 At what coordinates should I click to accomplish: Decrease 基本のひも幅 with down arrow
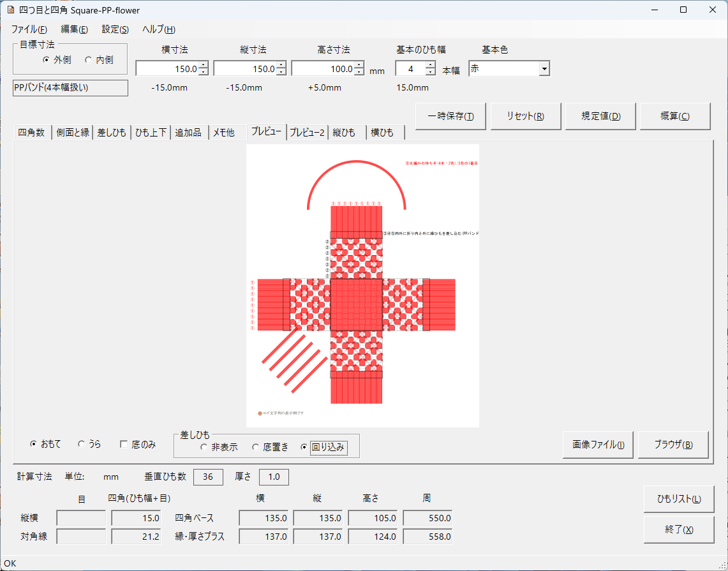[431, 72]
